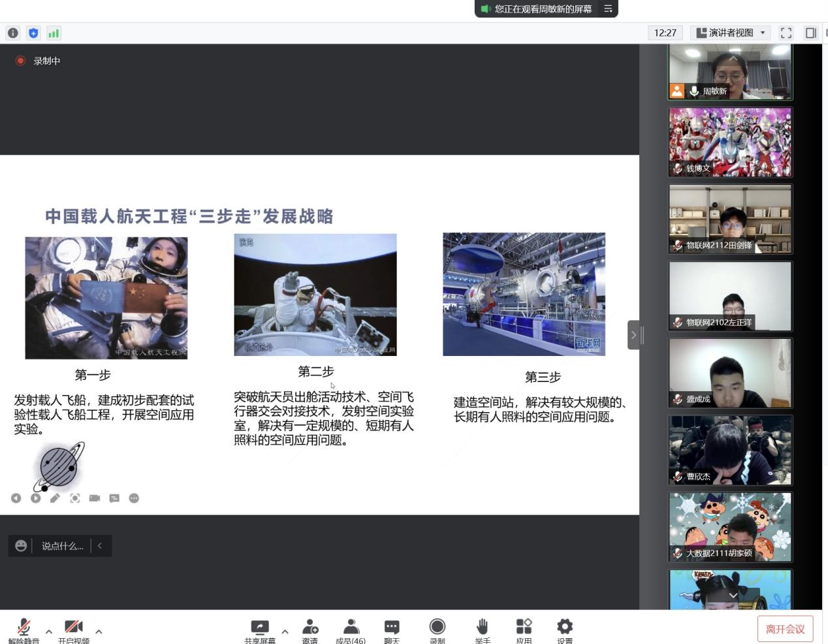Image resolution: width=828 pixels, height=644 pixels.
Task: Collapse the participant video sidebar
Action: (x=633, y=335)
